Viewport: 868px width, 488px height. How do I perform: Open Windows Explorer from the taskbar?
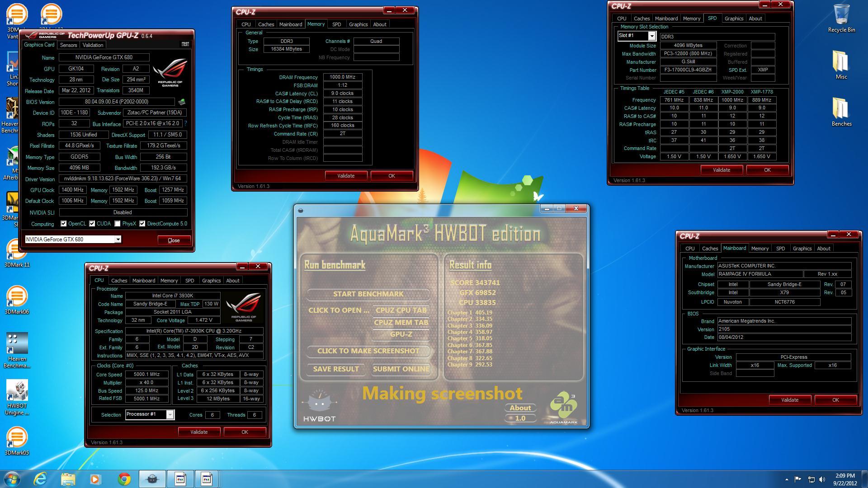click(x=68, y=479)
